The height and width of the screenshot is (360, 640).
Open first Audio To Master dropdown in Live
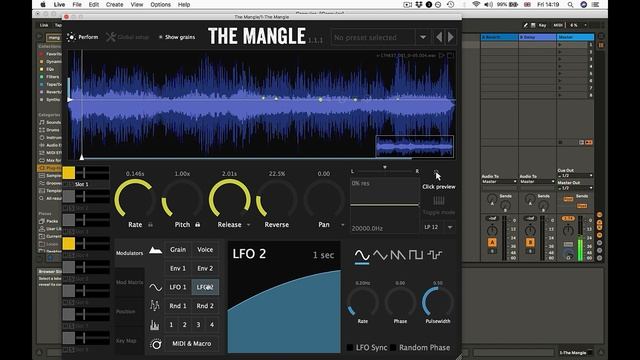pos(499,182)
